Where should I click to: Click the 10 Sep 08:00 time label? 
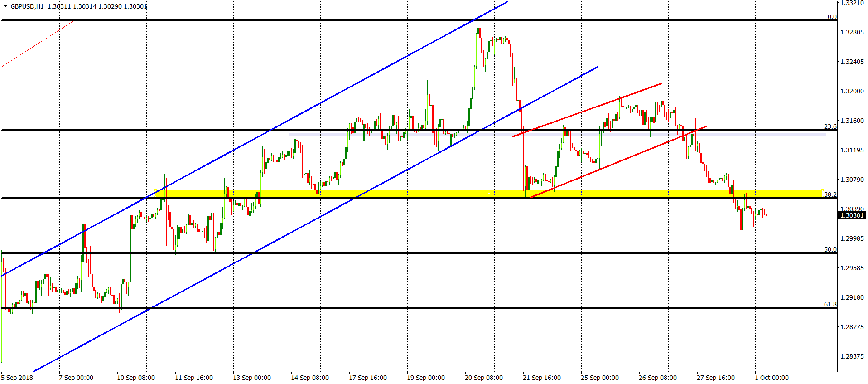(x=136, y=378)
